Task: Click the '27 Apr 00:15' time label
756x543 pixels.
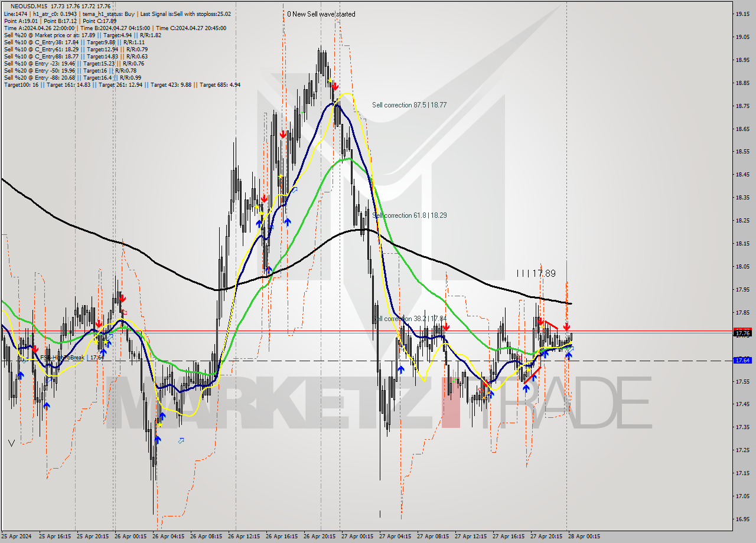Action: (357, 537)
